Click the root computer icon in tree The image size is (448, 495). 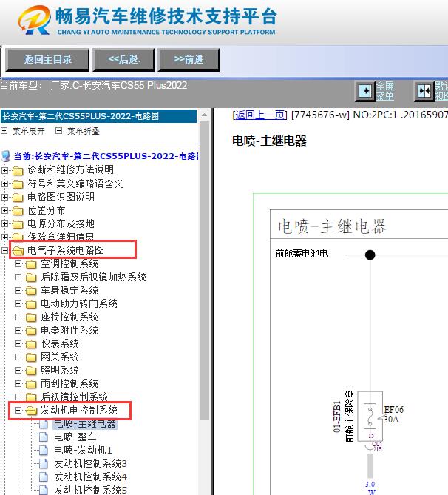tap(6, 156)
